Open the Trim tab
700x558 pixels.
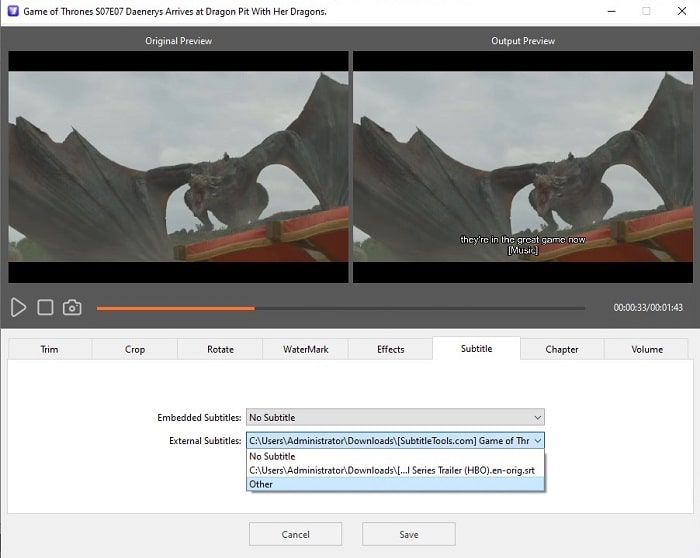(49, 349)
